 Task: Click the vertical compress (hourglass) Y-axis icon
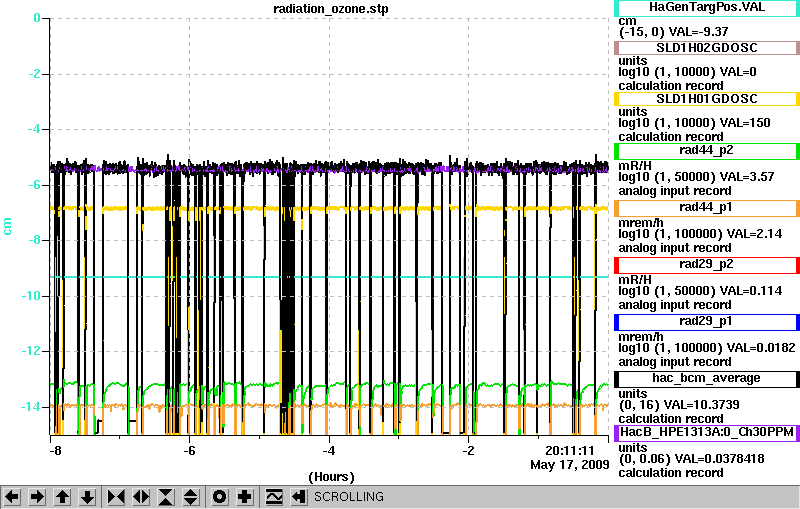point(166,496)
